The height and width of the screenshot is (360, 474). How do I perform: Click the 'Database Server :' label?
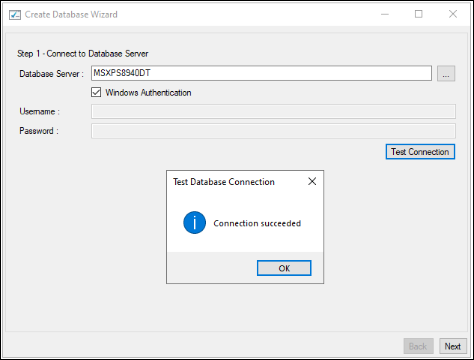[x=51, y=74]
